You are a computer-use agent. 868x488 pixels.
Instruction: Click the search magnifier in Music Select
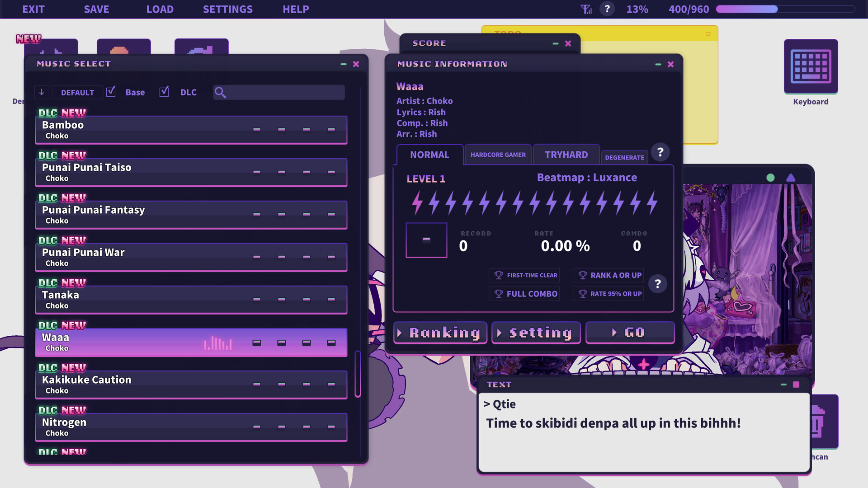click(x=221, y=92)
